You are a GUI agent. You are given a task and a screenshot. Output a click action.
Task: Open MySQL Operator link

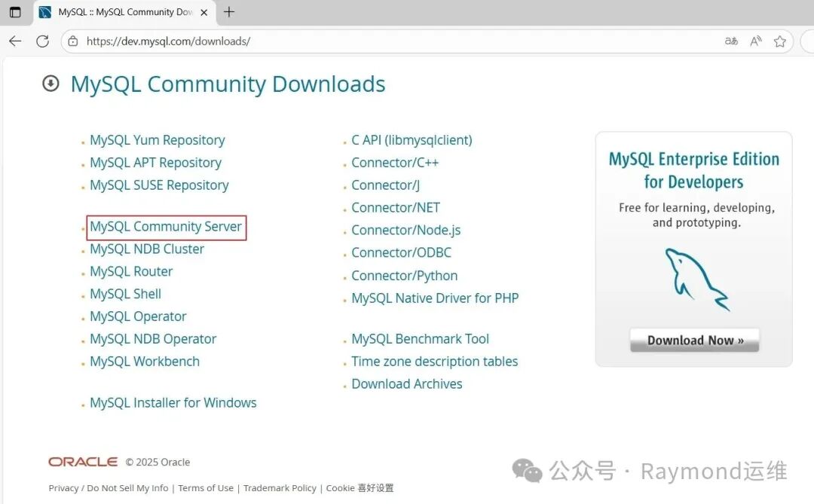coord(138,316)
